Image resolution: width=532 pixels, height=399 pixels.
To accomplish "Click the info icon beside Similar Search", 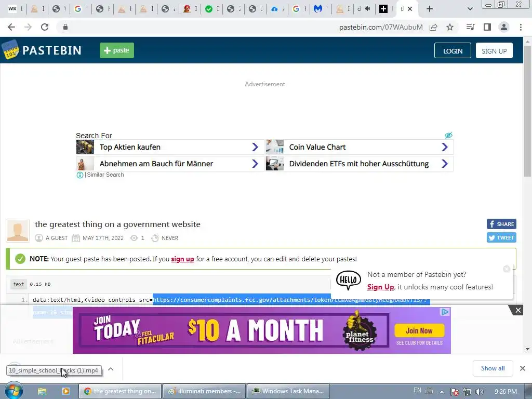I will (x=79, y=175).
